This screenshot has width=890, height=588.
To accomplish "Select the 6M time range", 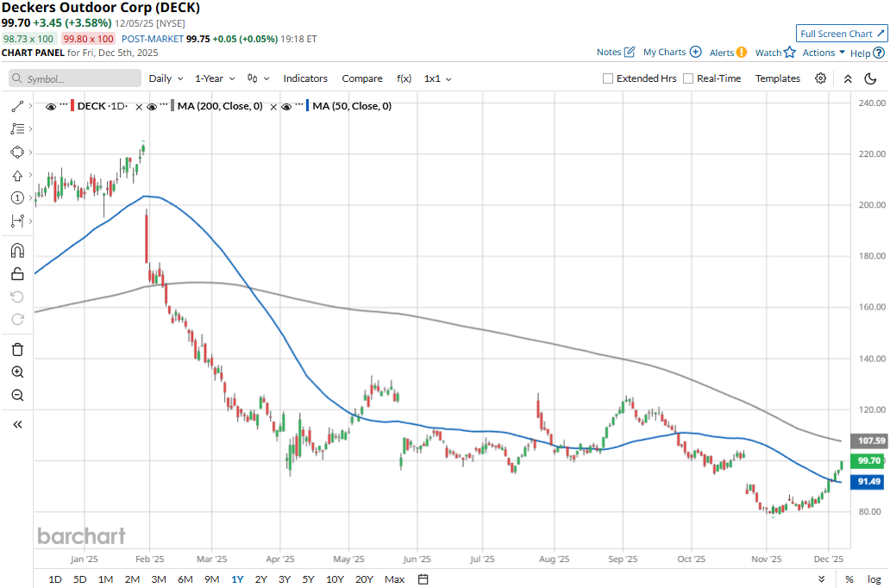I will (x=185, y=579).
